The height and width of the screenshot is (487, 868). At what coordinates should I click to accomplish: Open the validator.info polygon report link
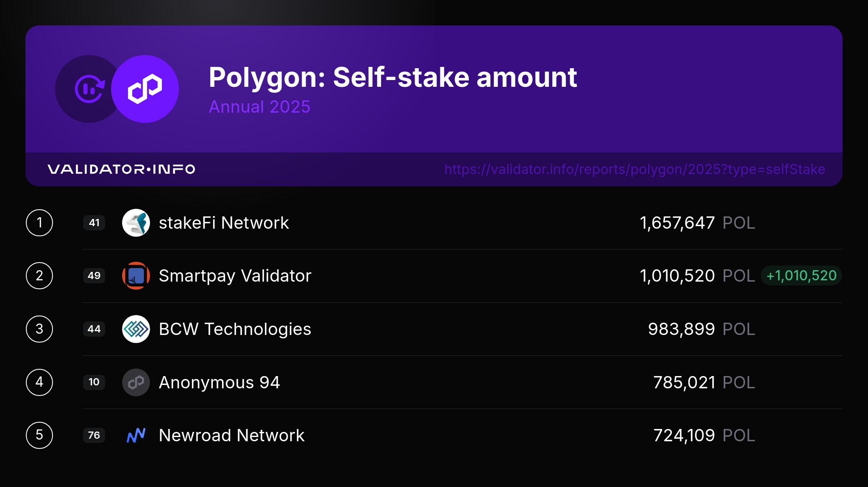pyautogui.click(x=634, y=169)
